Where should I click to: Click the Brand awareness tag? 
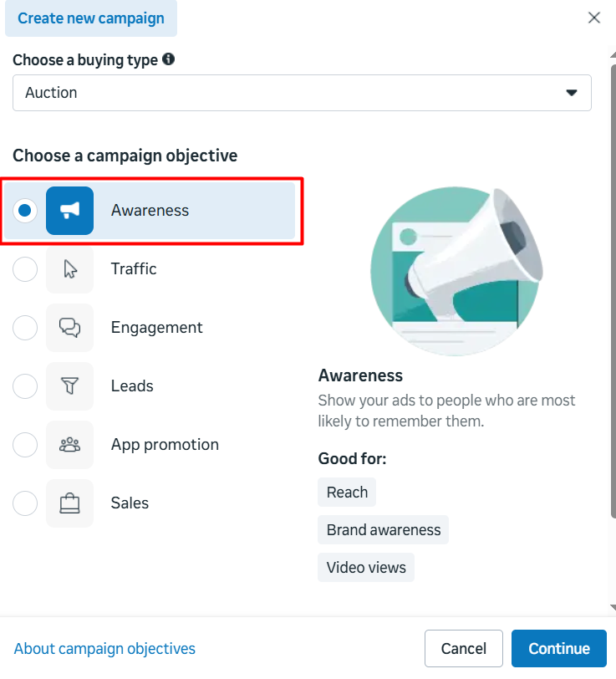pos(383,530)
